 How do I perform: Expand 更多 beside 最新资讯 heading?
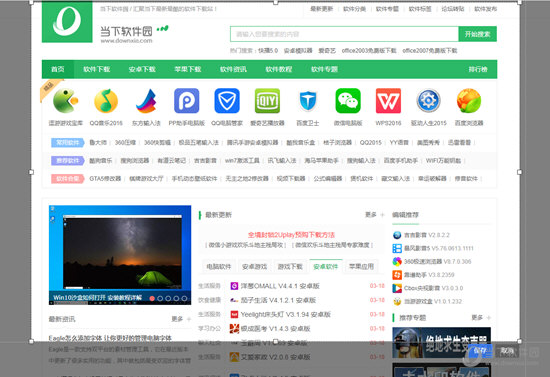181,319
